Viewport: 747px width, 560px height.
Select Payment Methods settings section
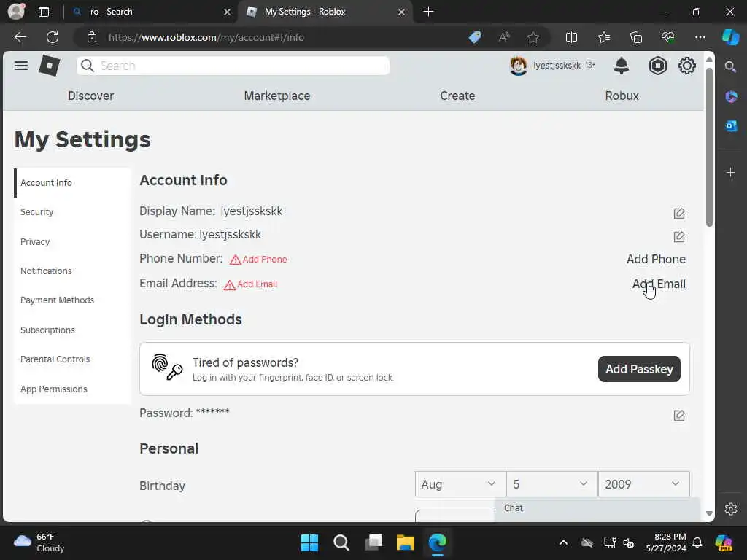click(72, 300)
